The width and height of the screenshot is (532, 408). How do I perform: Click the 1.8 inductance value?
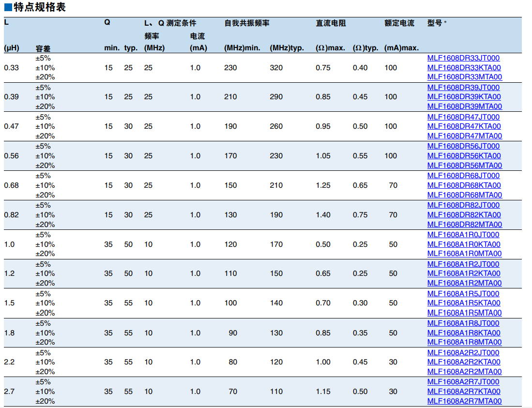click(9, 332)
